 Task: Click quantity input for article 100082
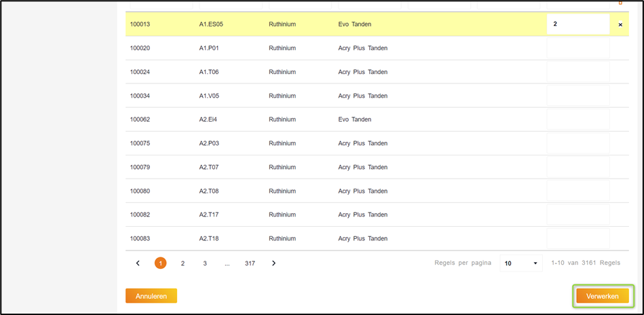click(577, 215)
